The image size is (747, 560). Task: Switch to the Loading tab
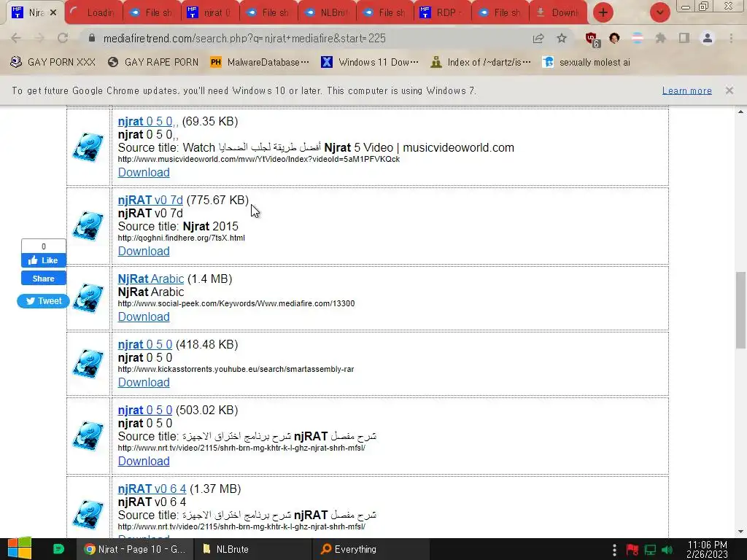pyautogui.click(x=93, y=13)
